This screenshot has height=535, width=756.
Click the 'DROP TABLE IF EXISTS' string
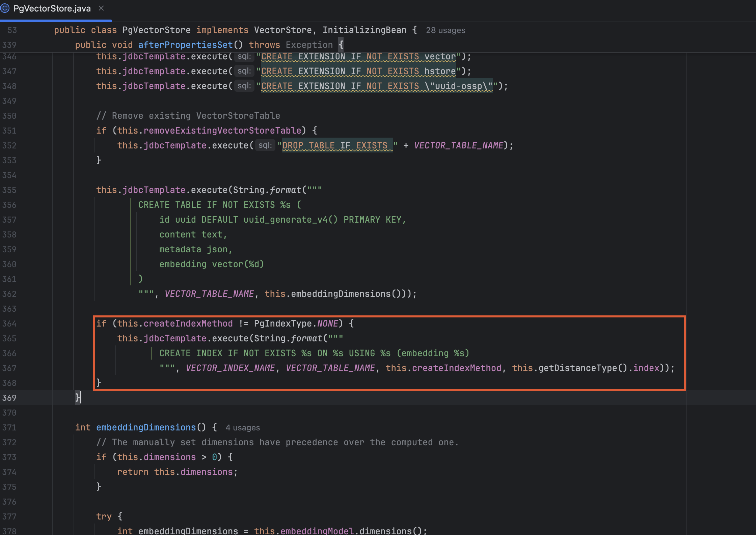tap(337, 145)
